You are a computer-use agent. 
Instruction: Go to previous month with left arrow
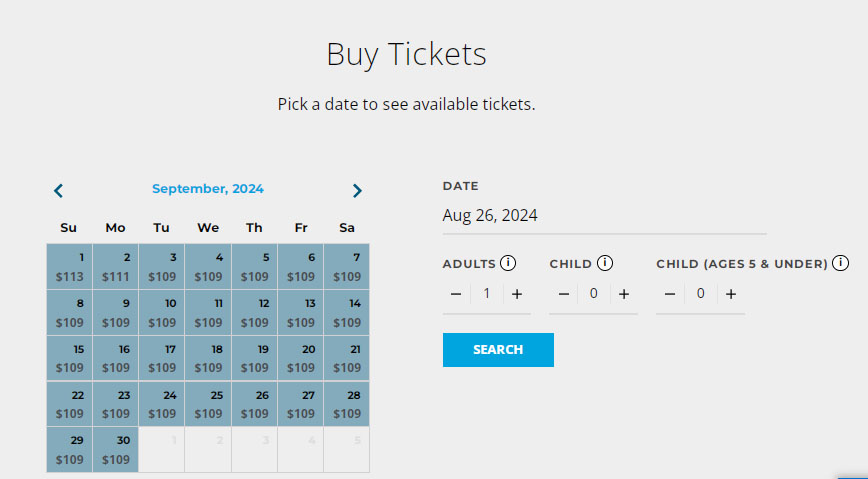point(58,191)
